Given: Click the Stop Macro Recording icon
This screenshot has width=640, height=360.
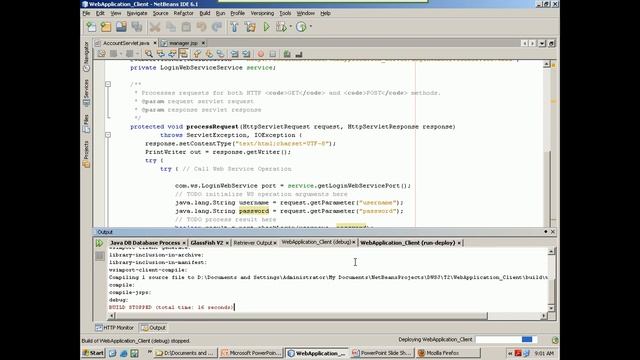Looking at the screenshot, I should 273,54.
